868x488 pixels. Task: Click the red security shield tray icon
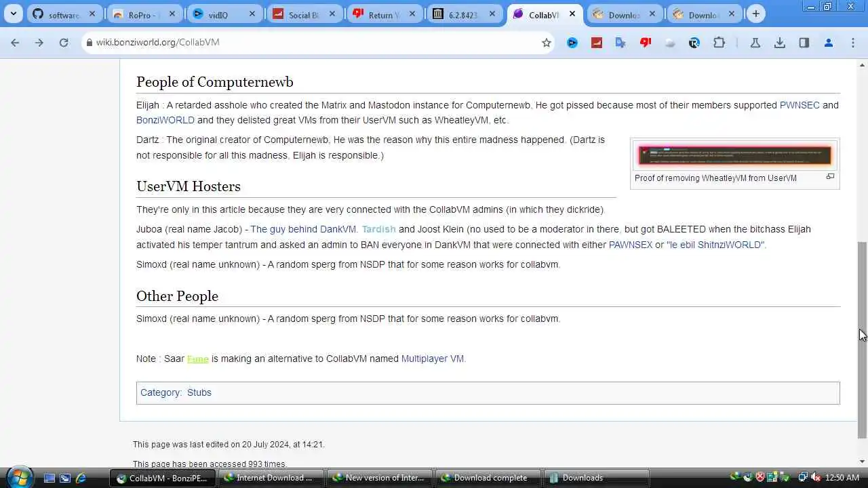[761, 478]
